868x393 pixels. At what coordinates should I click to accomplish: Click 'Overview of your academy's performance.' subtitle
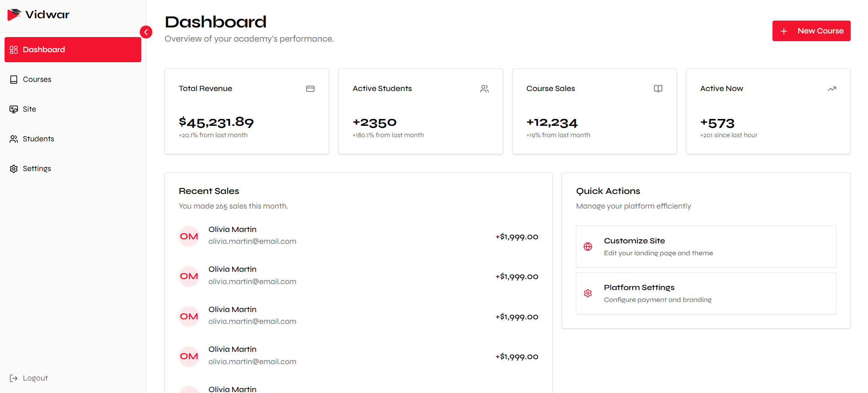pos(249,39)
